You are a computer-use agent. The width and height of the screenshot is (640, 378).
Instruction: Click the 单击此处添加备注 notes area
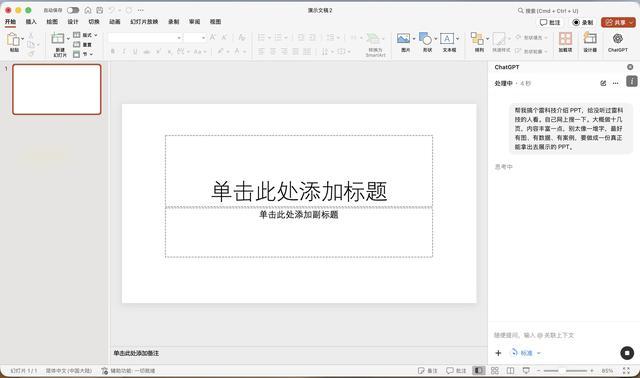click(136, 353)
